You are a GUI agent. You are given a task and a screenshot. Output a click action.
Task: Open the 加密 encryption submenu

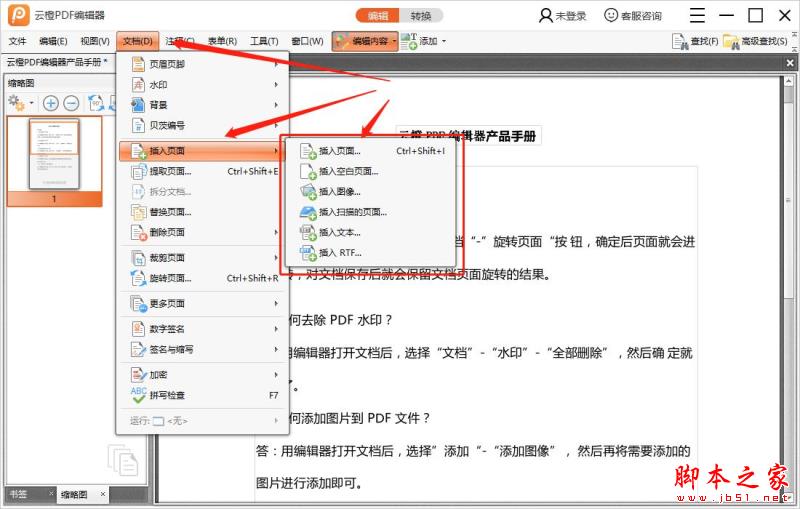[204, 375]
